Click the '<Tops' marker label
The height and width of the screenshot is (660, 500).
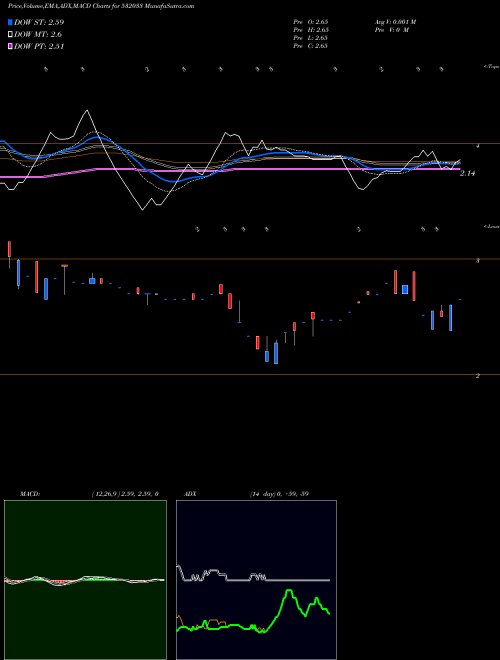492,67
